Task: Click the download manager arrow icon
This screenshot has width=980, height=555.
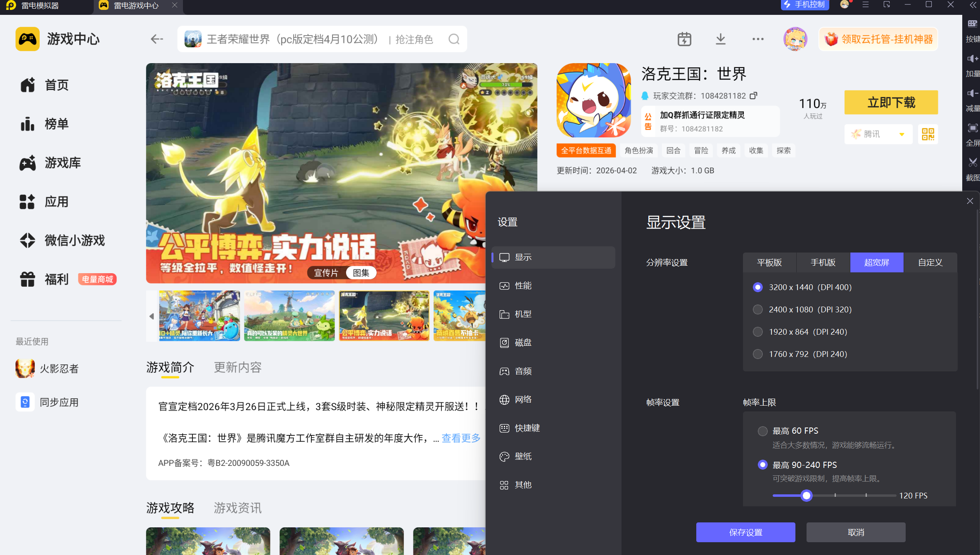Action: tap(721, 39)
